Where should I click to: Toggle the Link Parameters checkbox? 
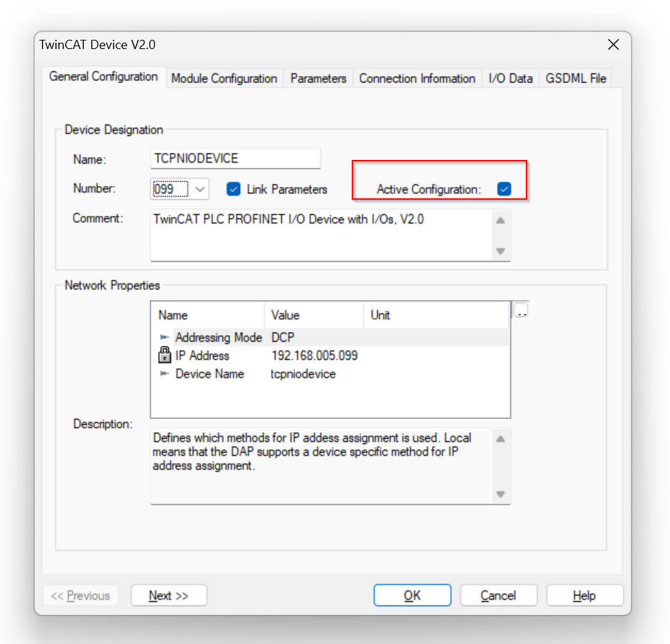pyautogui.click(x=233, y=189)
